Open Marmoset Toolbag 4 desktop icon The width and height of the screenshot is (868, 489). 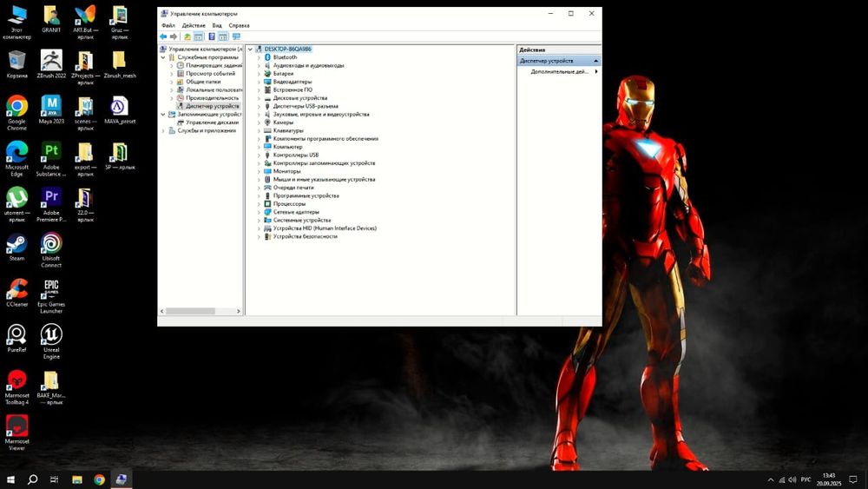point(16,387)
